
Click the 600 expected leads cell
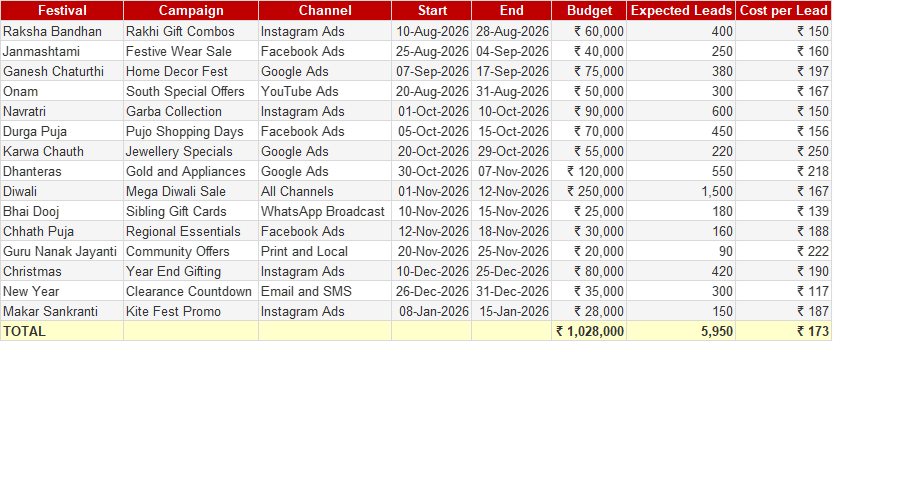click(x=681, y=111)
